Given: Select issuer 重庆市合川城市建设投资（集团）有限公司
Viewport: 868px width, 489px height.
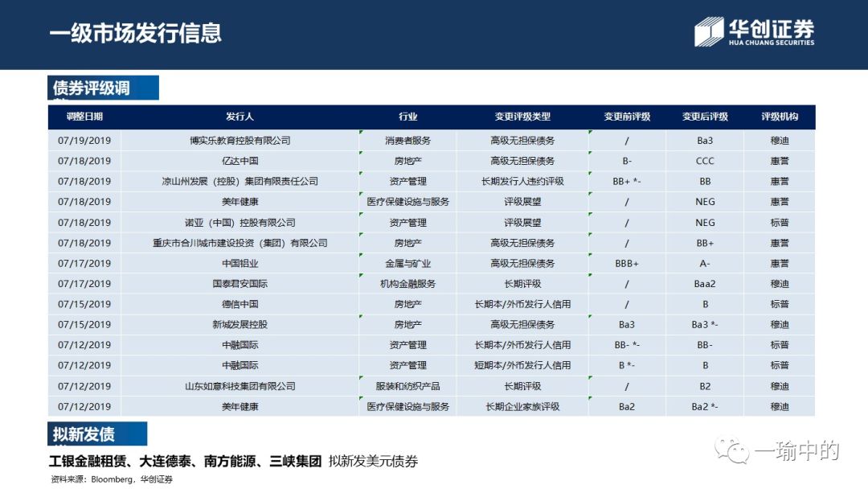Looking at the screenshot, I should [x=240, y=243].
